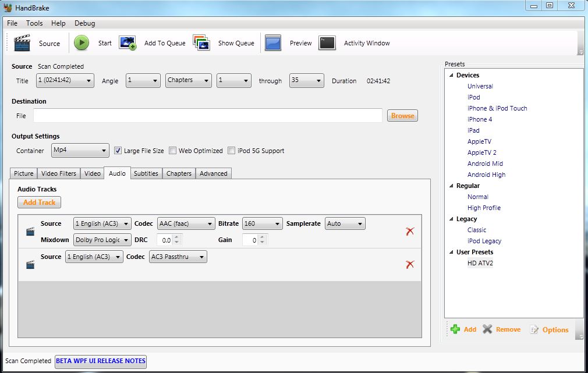Click the Preview screen icon
This screenshot has width=588, height=373.
pyautogui.click(x=273, y=42)
